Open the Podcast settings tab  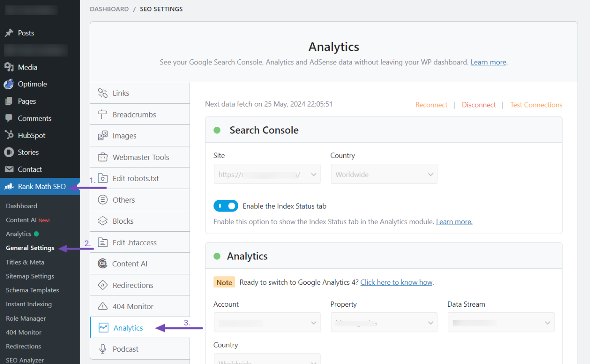point(140,349)
